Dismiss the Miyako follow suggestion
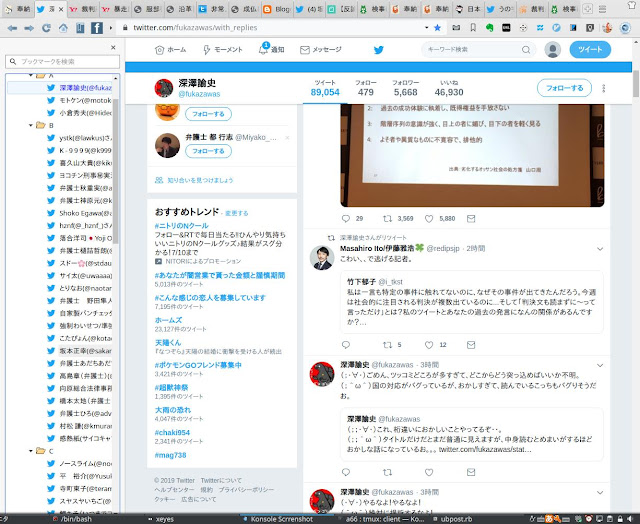This screenshot has width=640, height=524. click(287, 138)
